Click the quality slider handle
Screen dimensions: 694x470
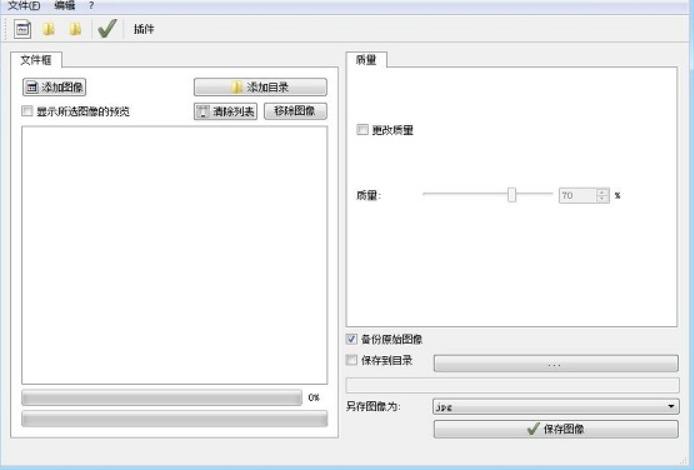512,195
